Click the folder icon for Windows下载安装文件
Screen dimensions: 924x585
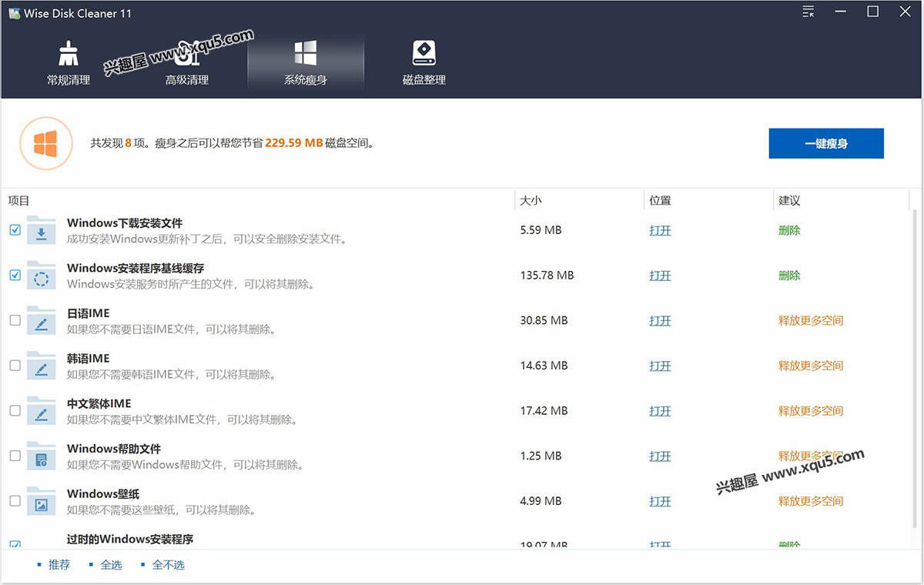pyautogui.click(x=42, y=230)
